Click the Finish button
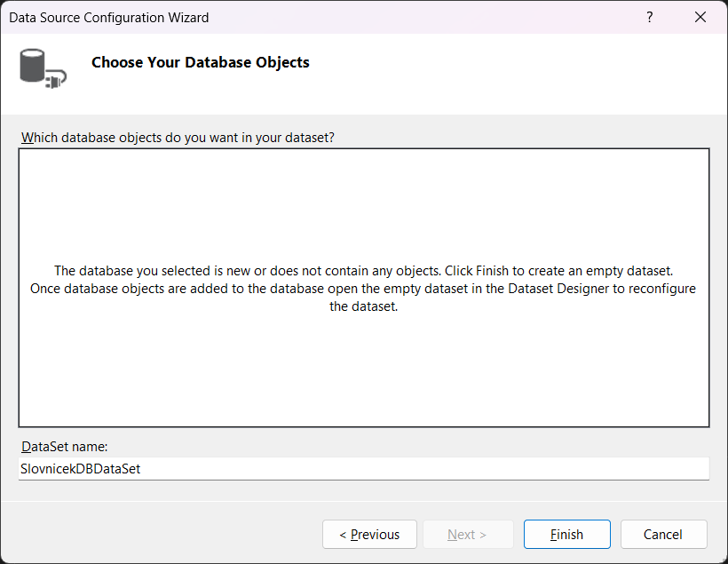 pos(566,534)
